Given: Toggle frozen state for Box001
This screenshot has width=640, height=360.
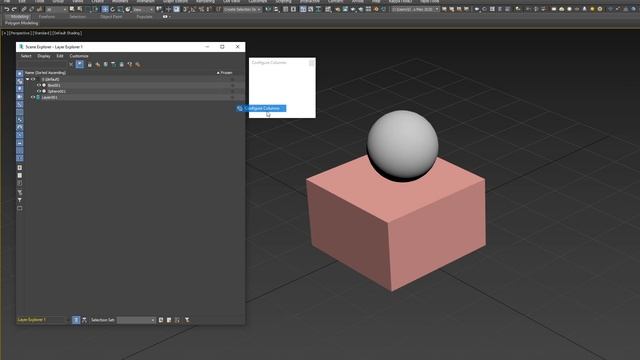Looking at the screenshot, I should (232, 85).
